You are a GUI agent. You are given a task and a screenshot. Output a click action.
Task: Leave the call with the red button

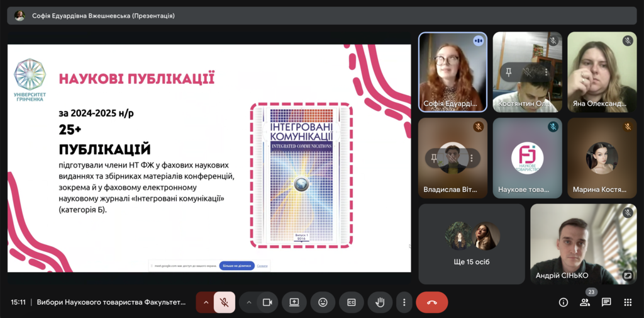(431, 302)
